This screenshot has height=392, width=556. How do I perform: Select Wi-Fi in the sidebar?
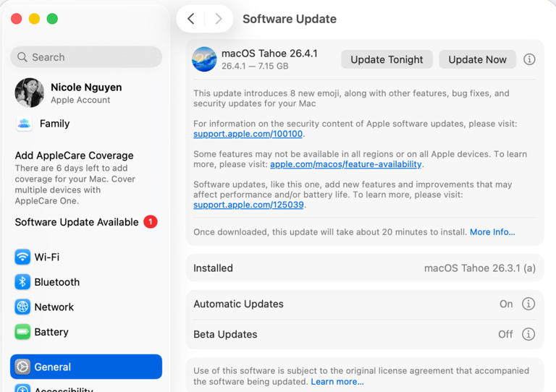86,257
